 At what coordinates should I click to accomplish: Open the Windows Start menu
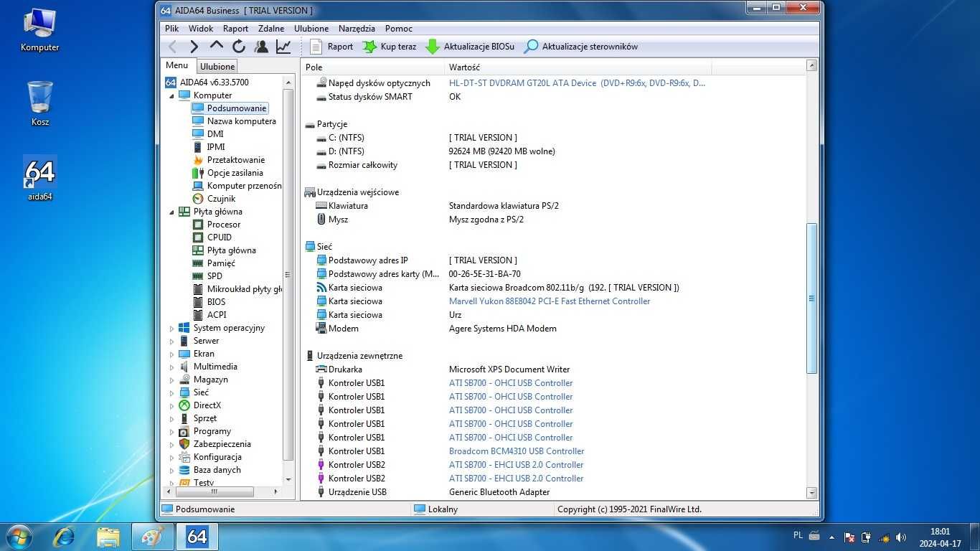(x=19, y=536)
